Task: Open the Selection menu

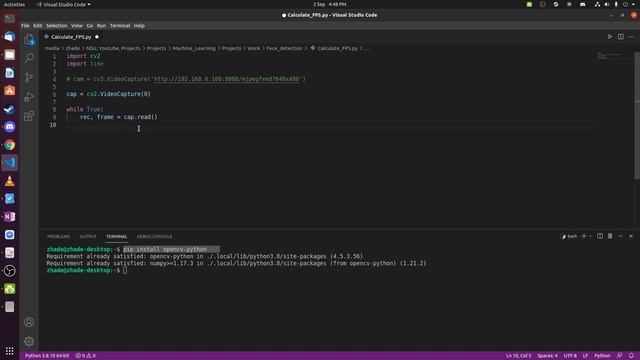Action: tap(56, 26)
